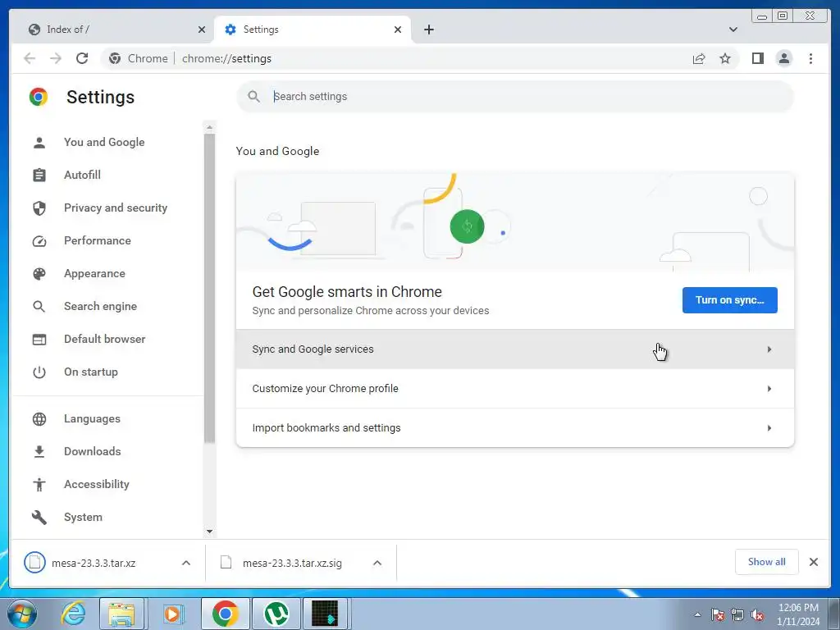Expand arrow on Customize your Chrome profile
This screenshot has width=840, height=630.
coord(769,388)
